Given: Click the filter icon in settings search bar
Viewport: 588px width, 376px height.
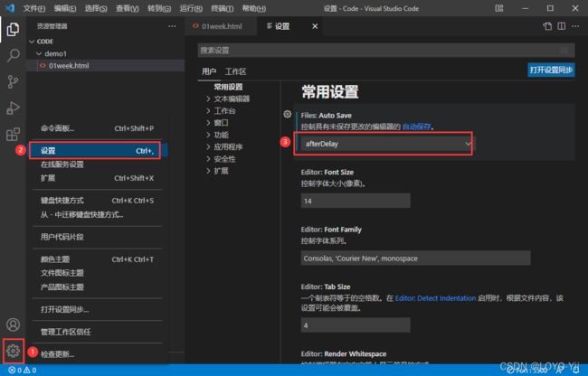Looking at the screenshot, I should (x=564, y=51).
